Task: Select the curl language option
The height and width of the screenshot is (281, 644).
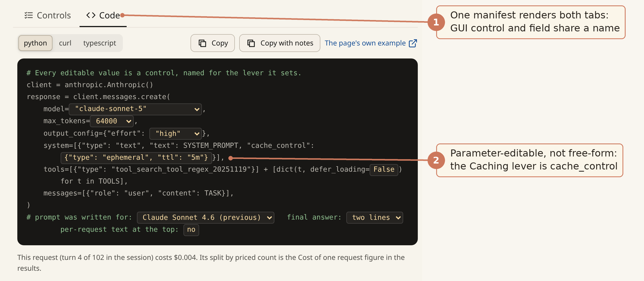Action: point(65,43)
